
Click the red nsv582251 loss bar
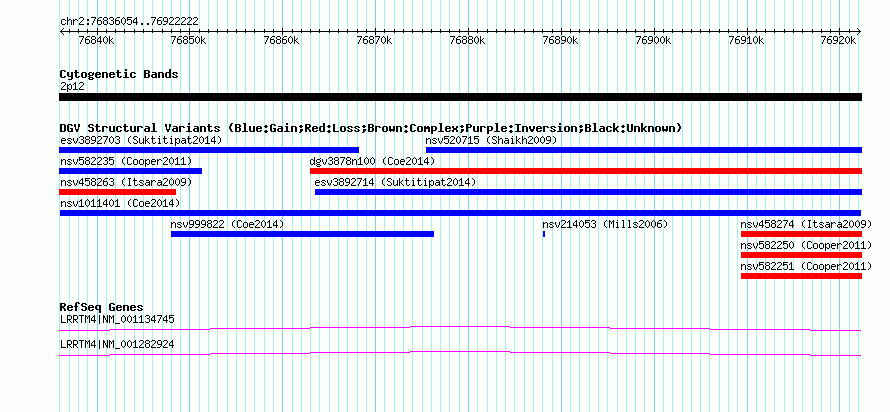pos(801,276)
